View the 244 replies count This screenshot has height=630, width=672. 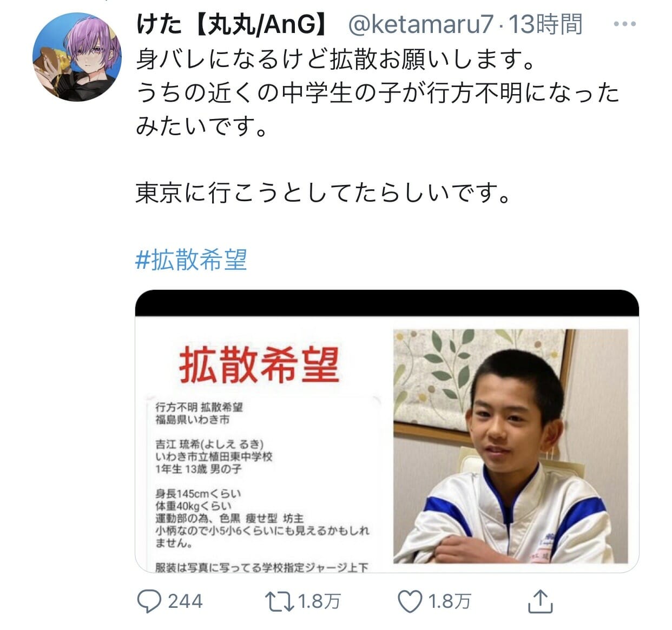pos(185,601)
